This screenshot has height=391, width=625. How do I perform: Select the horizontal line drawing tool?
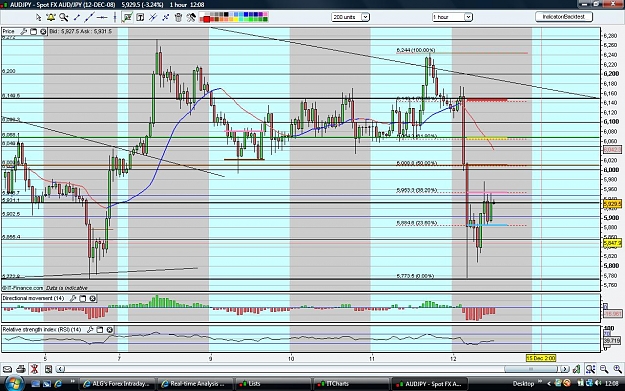[x=102, y=18]
